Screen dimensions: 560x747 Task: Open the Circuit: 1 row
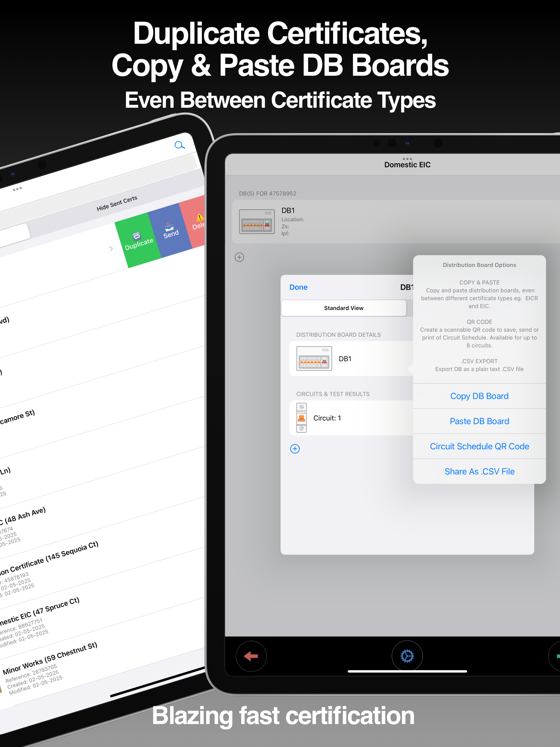pos(351,418)
